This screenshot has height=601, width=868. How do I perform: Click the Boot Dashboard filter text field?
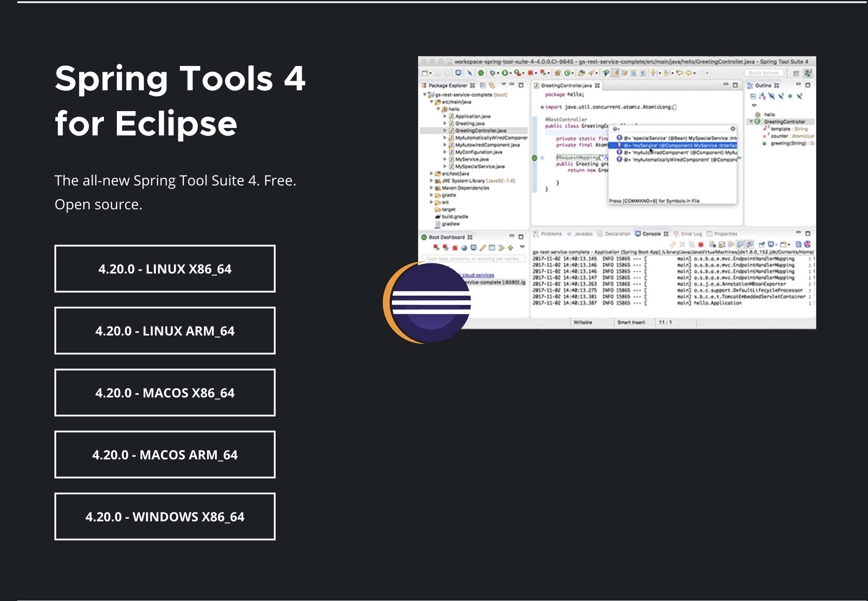(473, 258)
